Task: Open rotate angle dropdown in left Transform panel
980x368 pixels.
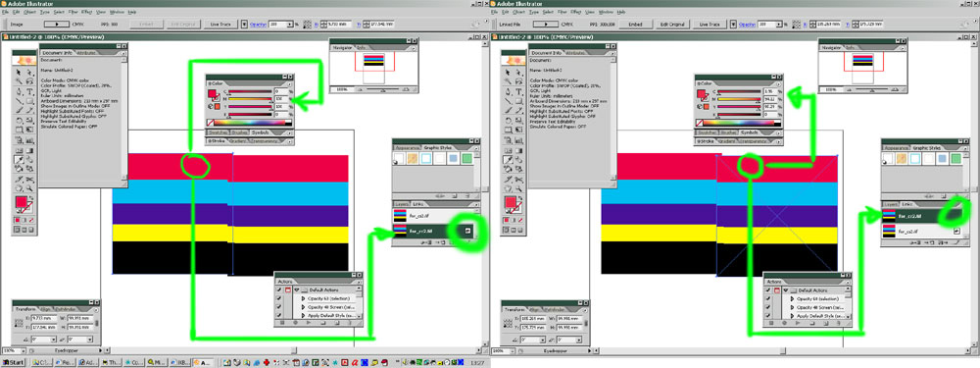Action: pos(54,340)
